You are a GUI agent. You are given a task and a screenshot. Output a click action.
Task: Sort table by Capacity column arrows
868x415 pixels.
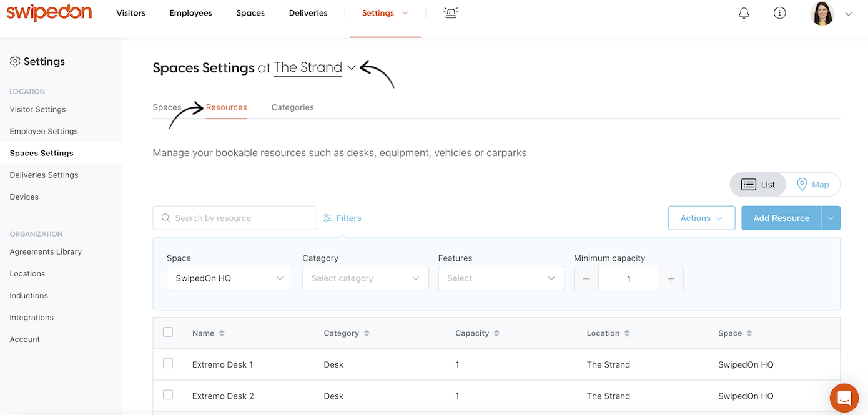496,333
